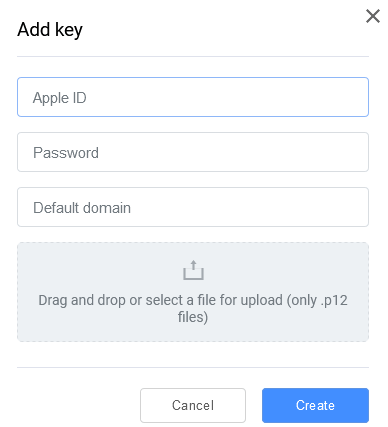Choose the Default domain text box
388x427 pixels.
[x=193, y=207]
